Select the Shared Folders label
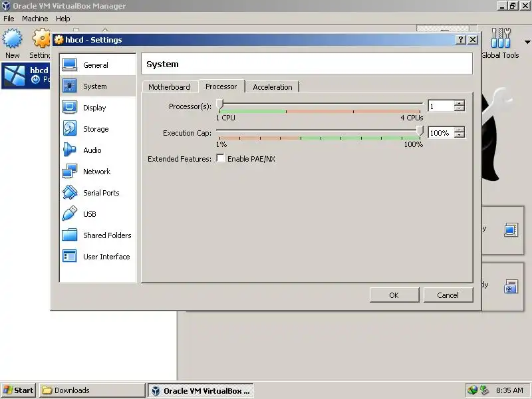The width and height of the screenshot is (532, 399). coord(107,235)
